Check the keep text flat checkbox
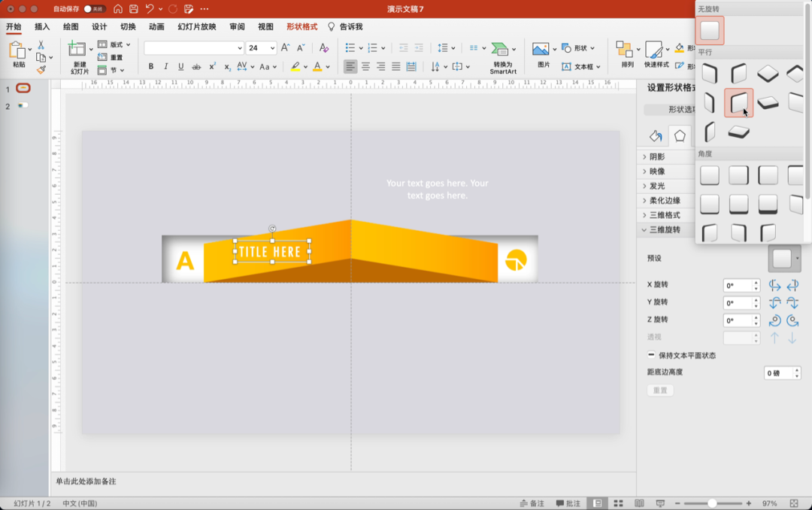 tap(651, 355)
